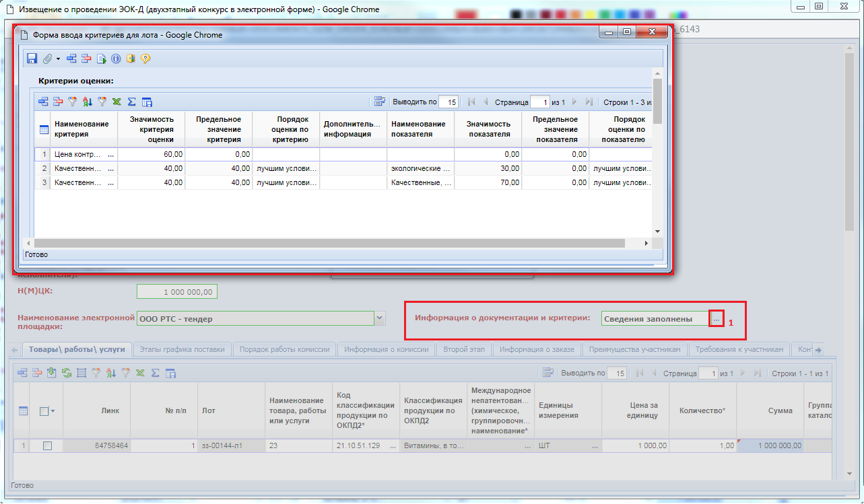The width and height of the screenshot is (864, 504).
Task: Open ellipsis in ОКПД2 code cell 21.10.51.129
Action: coord(392,445)
